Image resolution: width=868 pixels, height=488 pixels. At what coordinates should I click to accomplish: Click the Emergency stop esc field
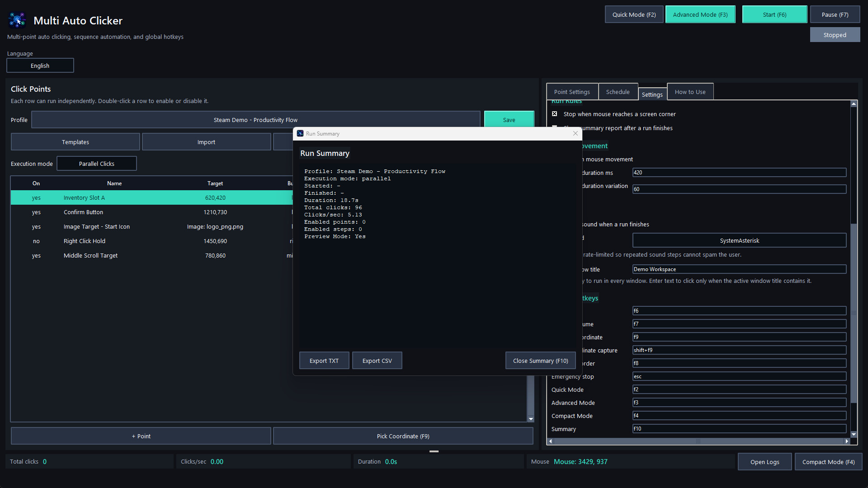(x=739, y=376)
